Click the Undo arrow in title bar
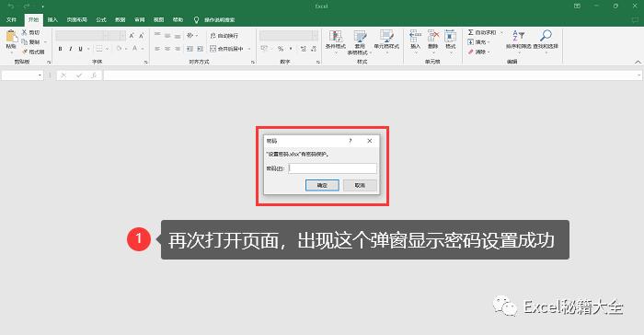The image size is (644, 335). tap(11, 6)
